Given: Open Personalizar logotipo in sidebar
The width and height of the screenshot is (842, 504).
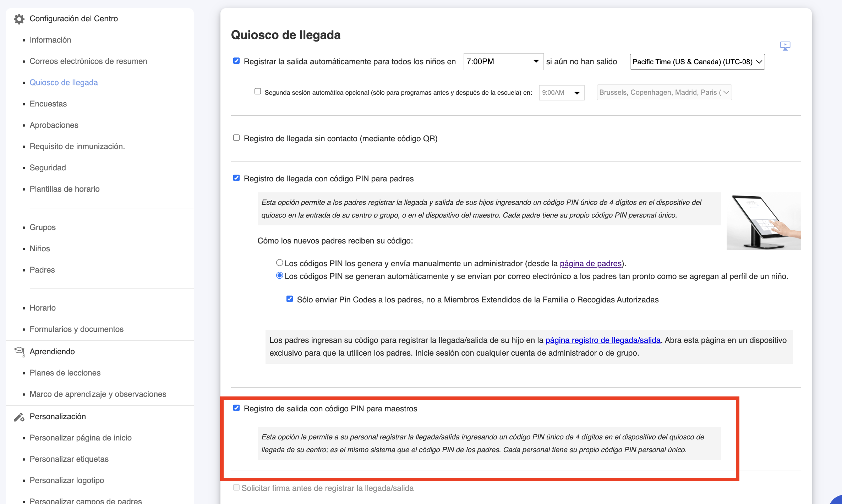Looking at the screenshot, I should (x=67, y=480).
